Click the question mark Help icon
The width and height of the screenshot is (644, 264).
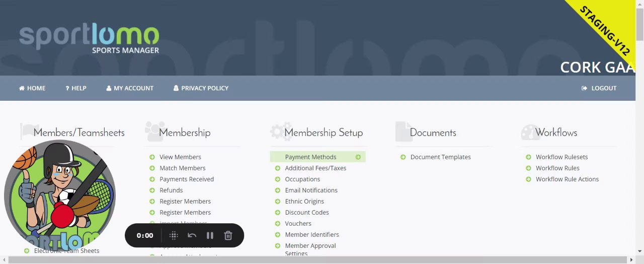point(67,88)
